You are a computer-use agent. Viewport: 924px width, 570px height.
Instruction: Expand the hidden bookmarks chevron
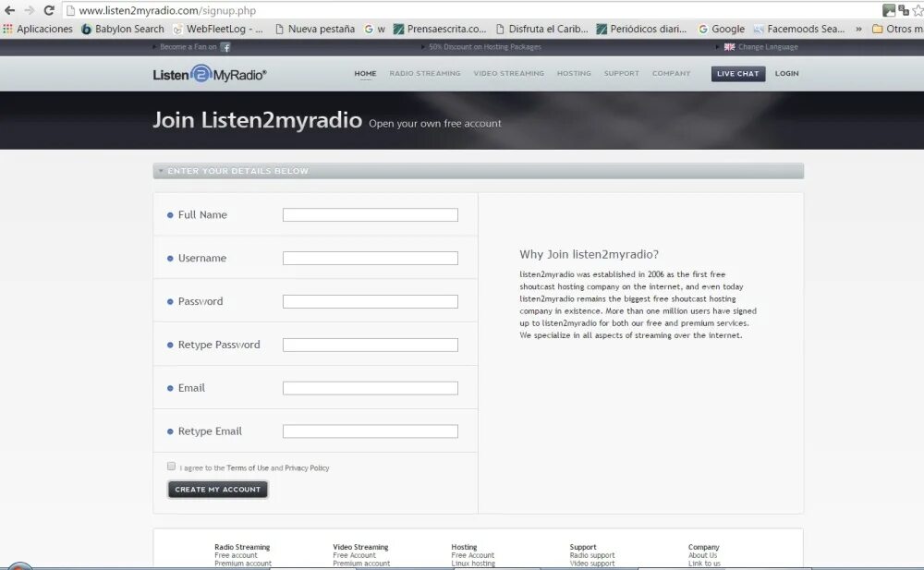858,29
